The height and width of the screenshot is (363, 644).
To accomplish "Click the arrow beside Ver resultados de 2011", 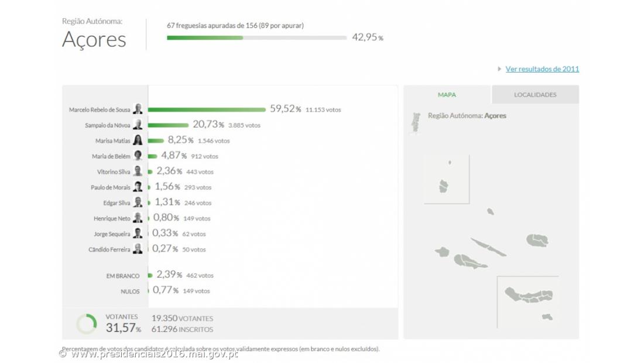I will click(499, 69).
